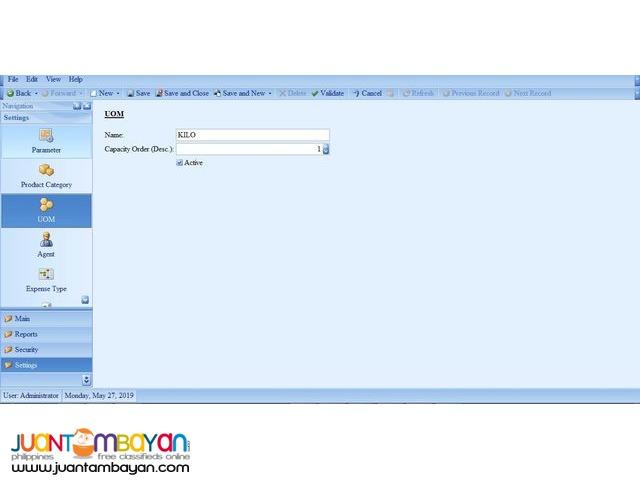This screenshot has height=480, width=640.
Task: Validate the current record
Action: [328, 93]
